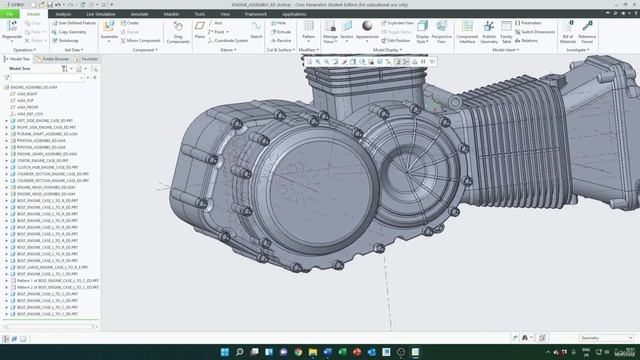Switch to the View ribbon tab
Viewport: 640px width, 360px height.
coord(225,14)
